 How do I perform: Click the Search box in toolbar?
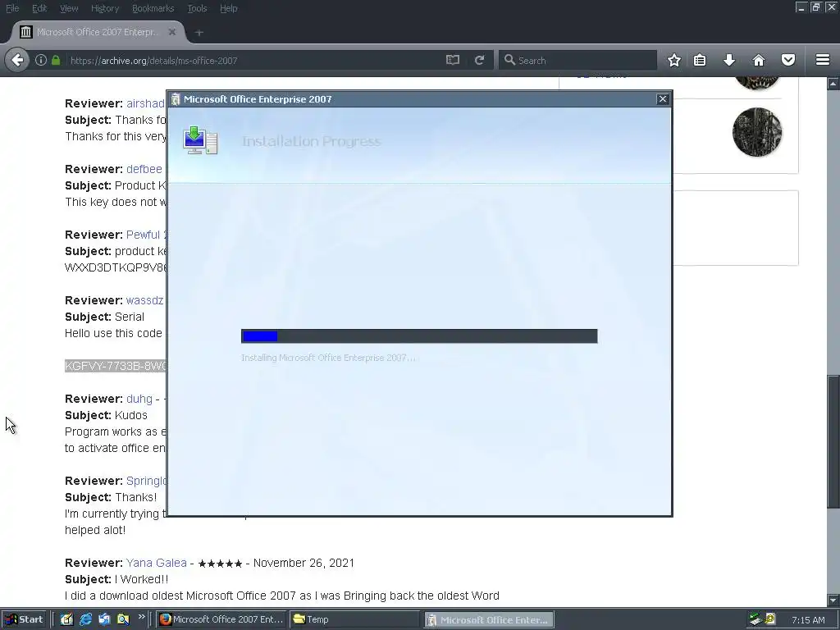click(577, 61)
